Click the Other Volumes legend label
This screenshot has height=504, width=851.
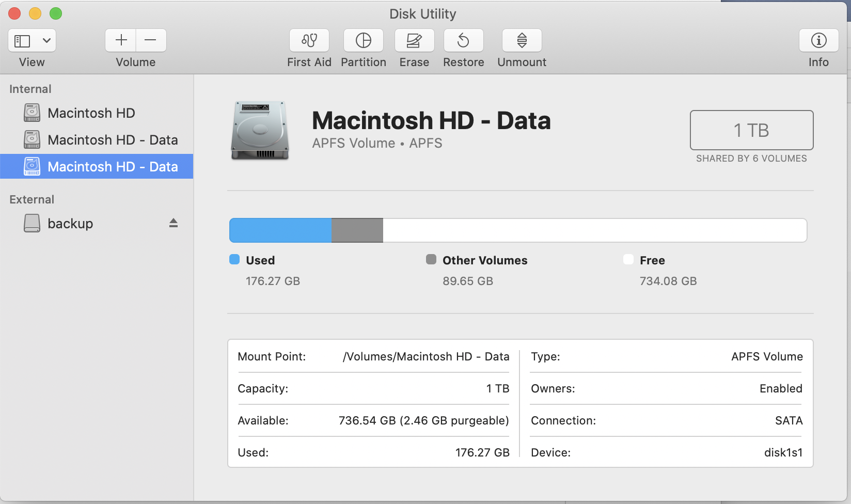click(x=485, y=260)
